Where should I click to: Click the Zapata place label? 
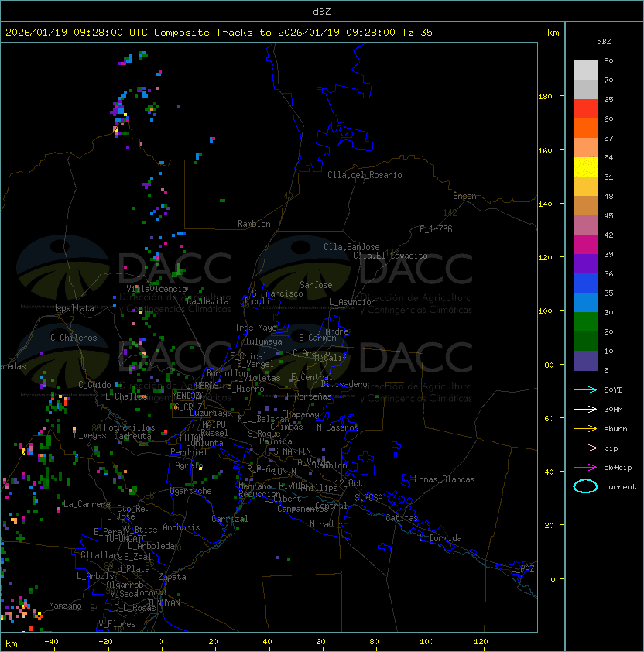point(172,577)
